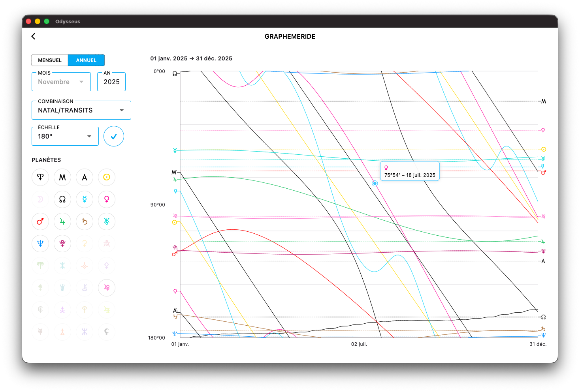Open the ÉCHELLE 180° scale dropdown
This screenshot has width=580, height=392.
(65, 136)
